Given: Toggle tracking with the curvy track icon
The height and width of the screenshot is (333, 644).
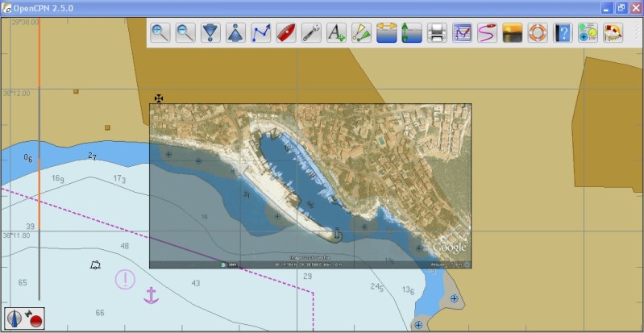Looking at the screenshot, I should pos(487,32).
